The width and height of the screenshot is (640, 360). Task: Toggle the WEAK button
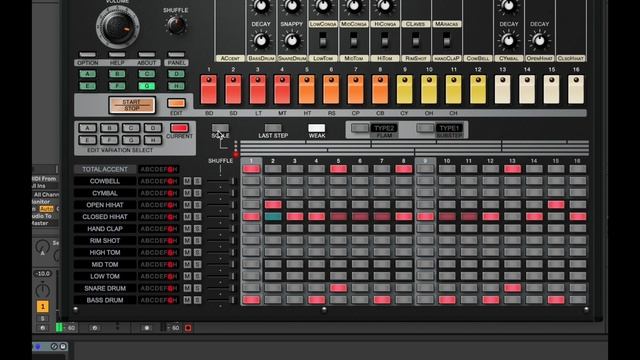click(x=317, y=128)
